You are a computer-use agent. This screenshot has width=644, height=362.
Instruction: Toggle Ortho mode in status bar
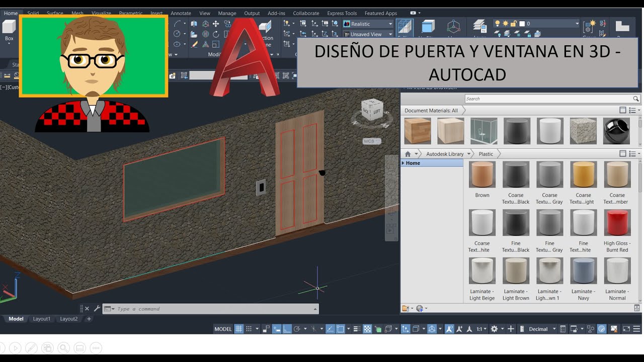point(287,329)
